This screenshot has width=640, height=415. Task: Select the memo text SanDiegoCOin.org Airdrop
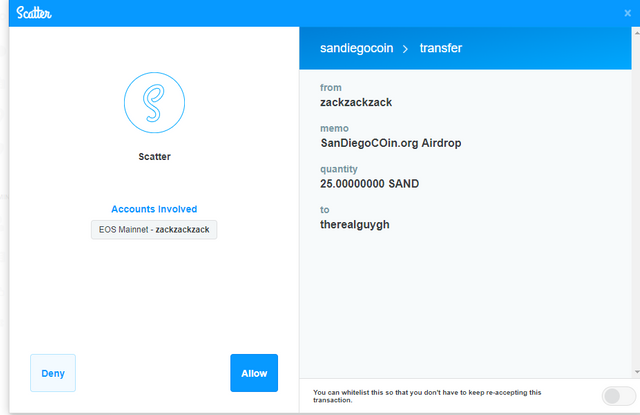[x=391, y=143]
